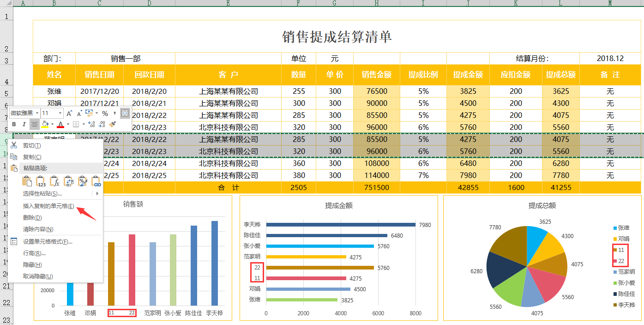Viewport: 644px width, 325px height.
Task: Click the 销售一部 department cell
Action: pyautogui.click(x=126, y=59)
